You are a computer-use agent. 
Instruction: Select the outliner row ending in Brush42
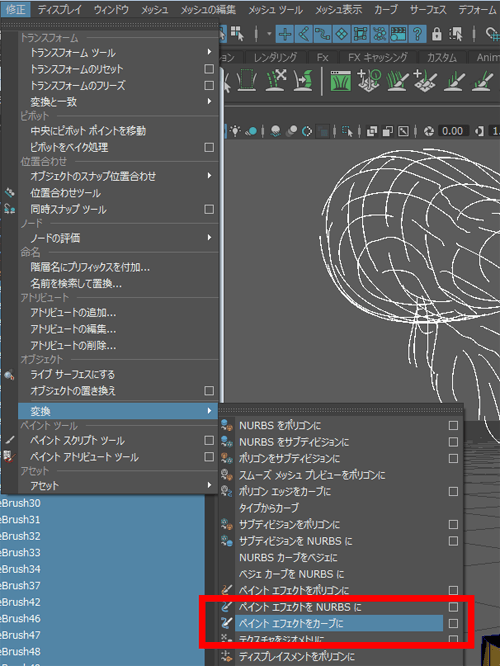[102, 602]
